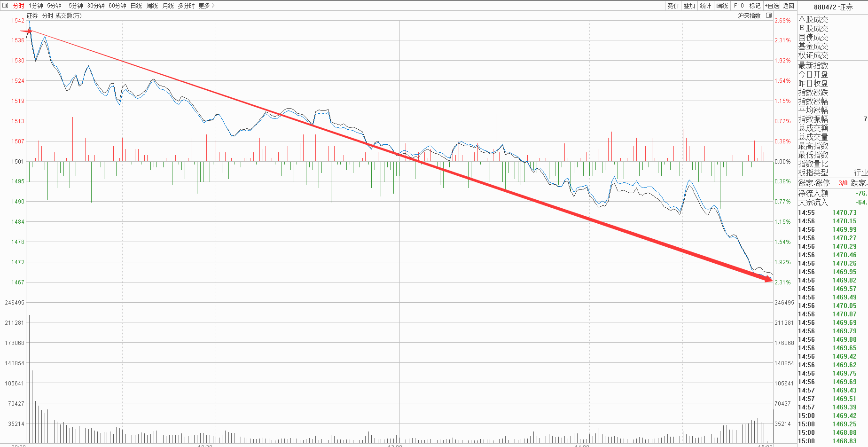Click the 指数涨幅 field
This screenshot has width=868, height=447.
pos(813,101)
